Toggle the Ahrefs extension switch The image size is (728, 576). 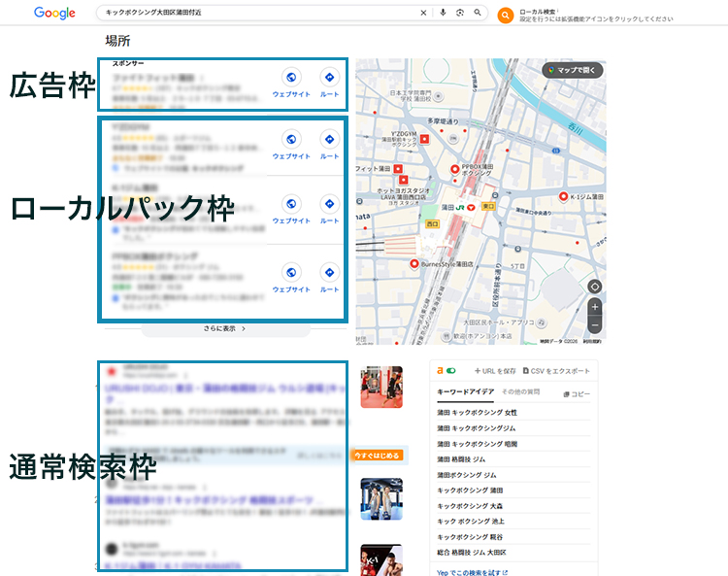(450, 371)
